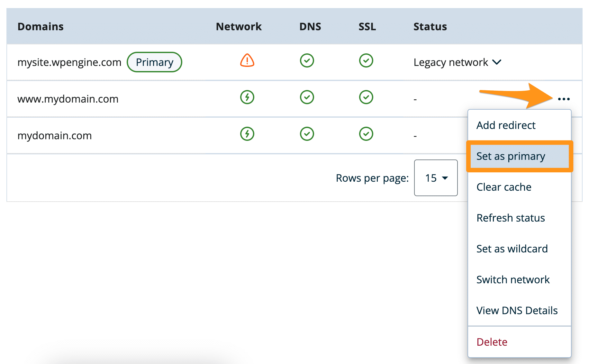Click the Primary badge next to mysite.wpengine.com
Viewport: 589px width, 364px height.
tap(154, 62)
